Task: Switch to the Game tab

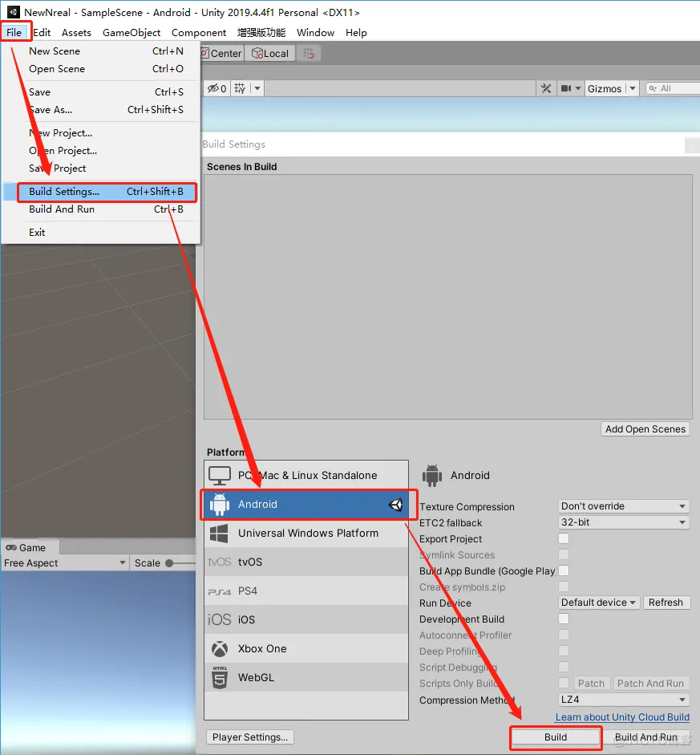Action: pos(30,547)
